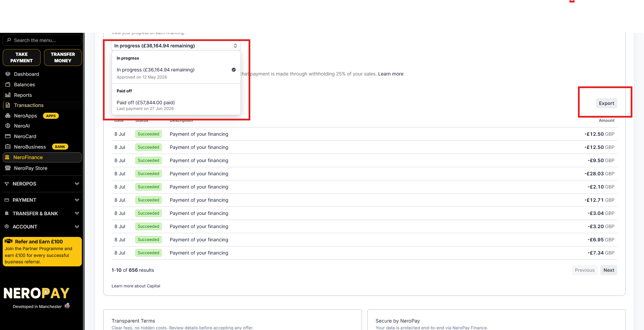Click the Reports bar chart icon
Image resolution: width=644 pixels, height=330 pixels.
click(x=8, y=95)
